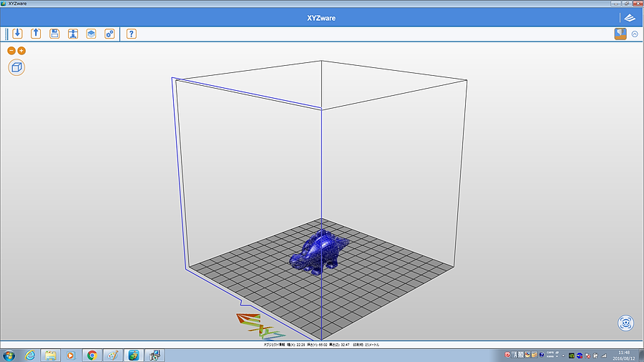Open the Windows Start menu

coord(9,355)
